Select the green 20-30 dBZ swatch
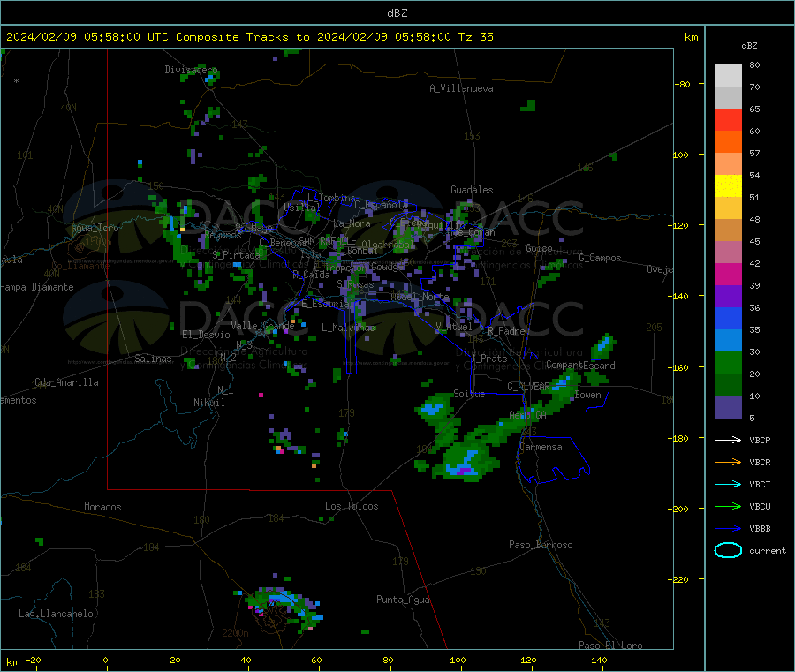Image resolution: width=795 pixels, height=672 pixels. coord(728,363)
